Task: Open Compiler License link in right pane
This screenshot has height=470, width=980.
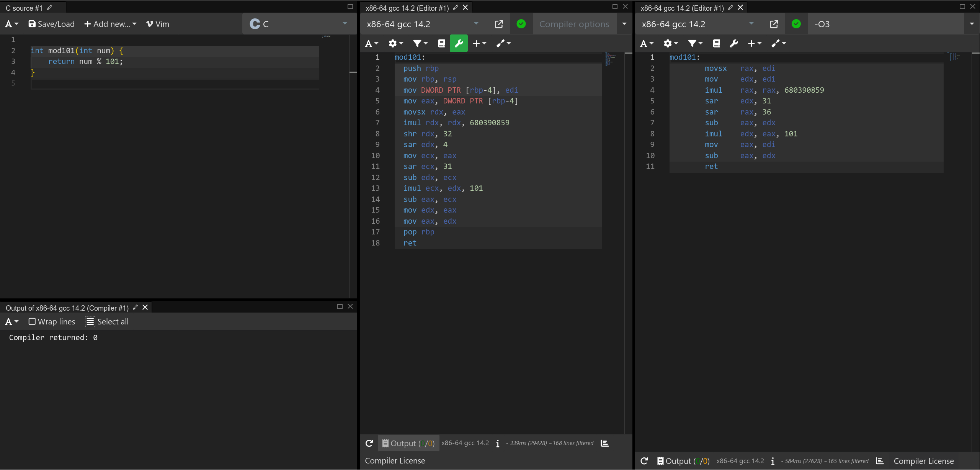Action: [923, 461]
